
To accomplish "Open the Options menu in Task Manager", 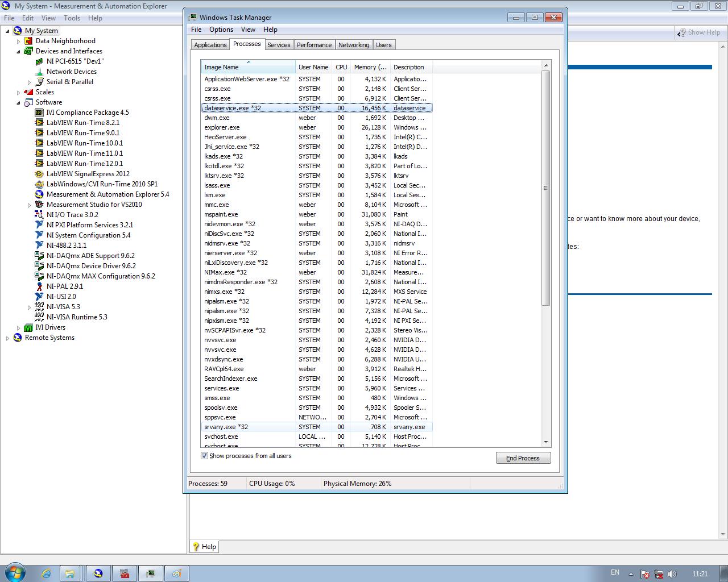I will click(221, 30).
